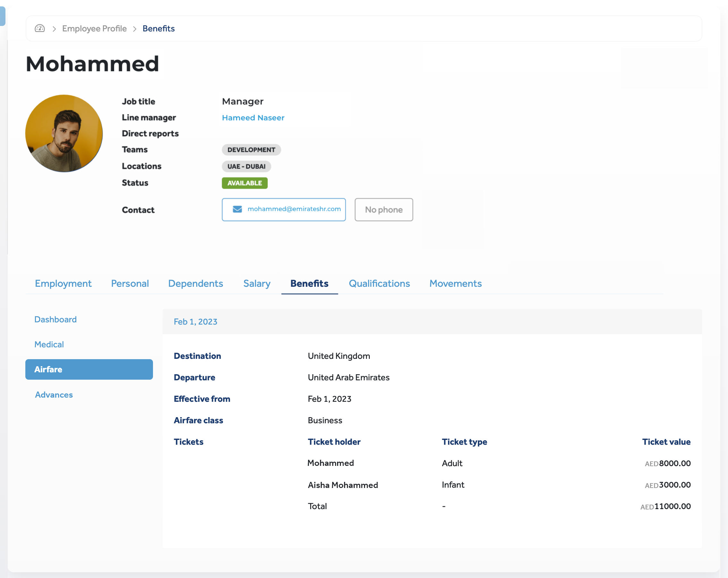Go to the Movements tab
Screen dimensions: 728x578
[455, 284]
